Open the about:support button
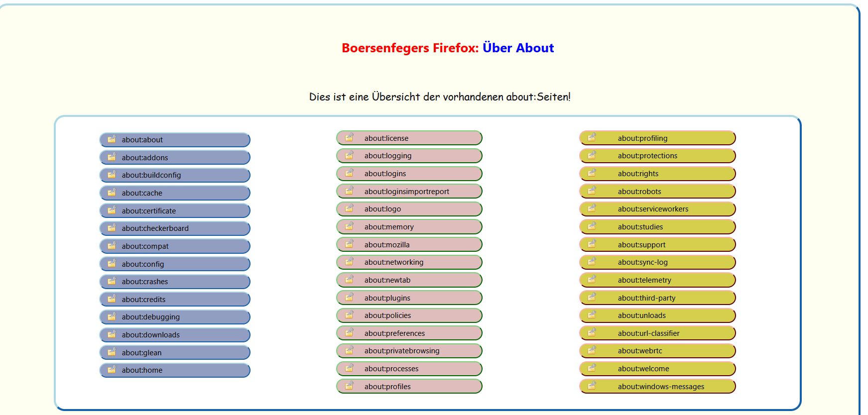This screenshot has width=868, height=415. click(x=657, y=244)
